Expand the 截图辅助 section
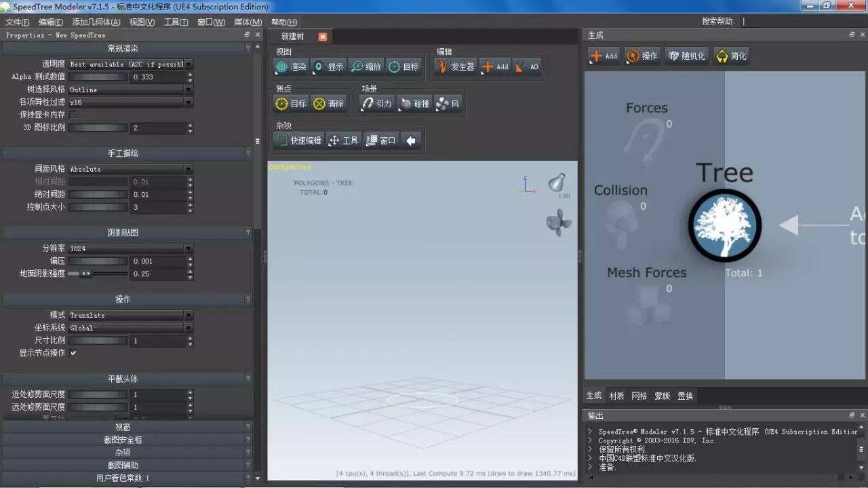Screen dimensions: 868x488 click(127, 466)
